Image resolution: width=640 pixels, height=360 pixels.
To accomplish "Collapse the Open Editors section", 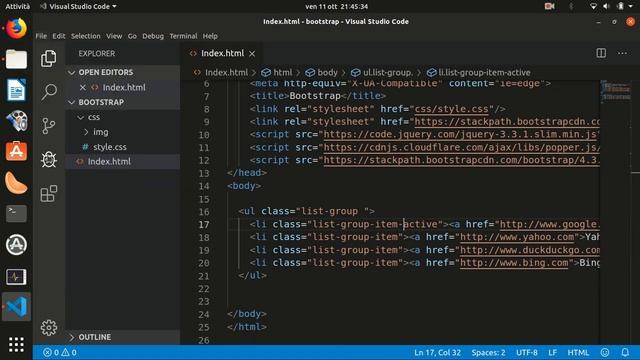I will pyautogui.click(x=122, y=72).
